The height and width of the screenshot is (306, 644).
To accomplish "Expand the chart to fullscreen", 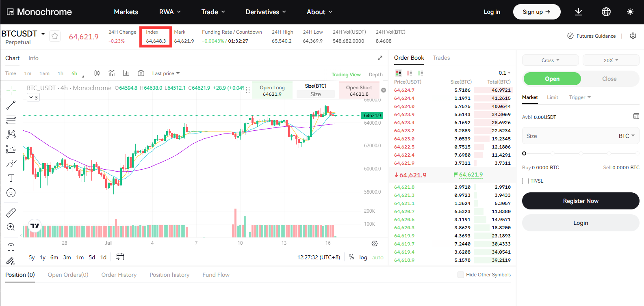I will (x=380, y=58).
